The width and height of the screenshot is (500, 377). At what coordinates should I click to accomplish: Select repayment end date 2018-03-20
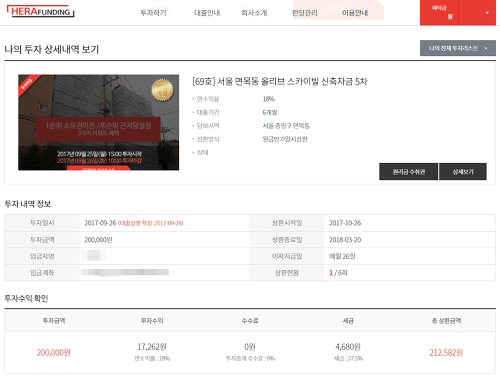345,240
